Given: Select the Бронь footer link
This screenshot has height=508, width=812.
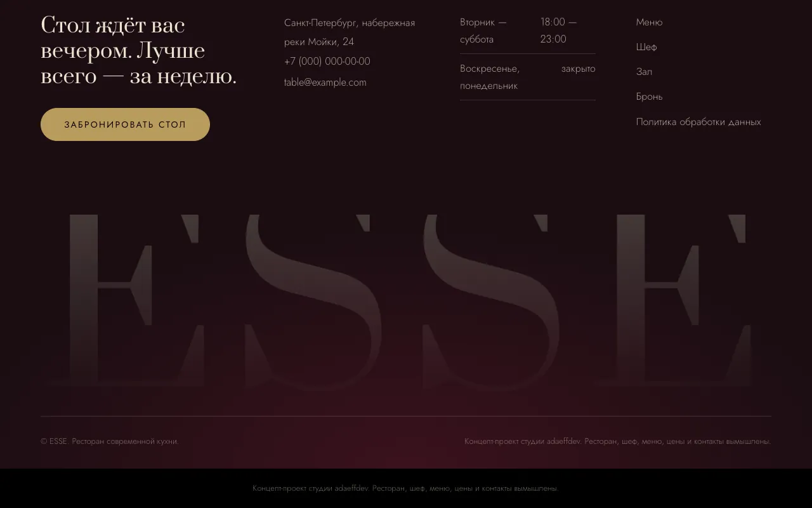Looking at the screenshot, I should pyautogui.click(x=649, y=97).
